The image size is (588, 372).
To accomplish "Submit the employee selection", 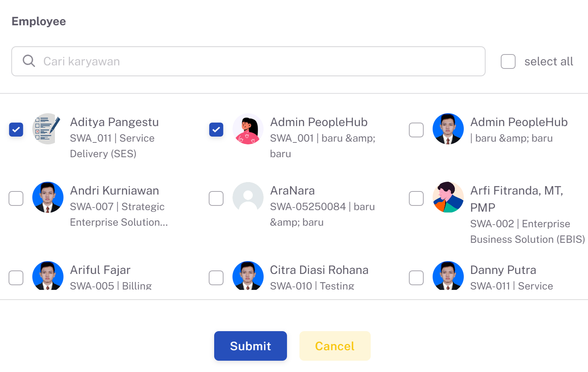I will click(x=250, y=346).
